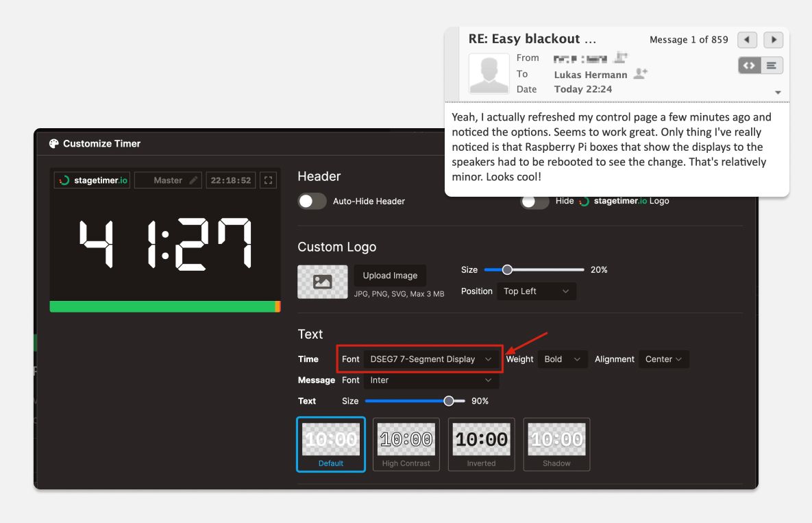Select the High Contrast text style
The width and height of the screenshot is (812, 523).
click(x=406, y=444)
